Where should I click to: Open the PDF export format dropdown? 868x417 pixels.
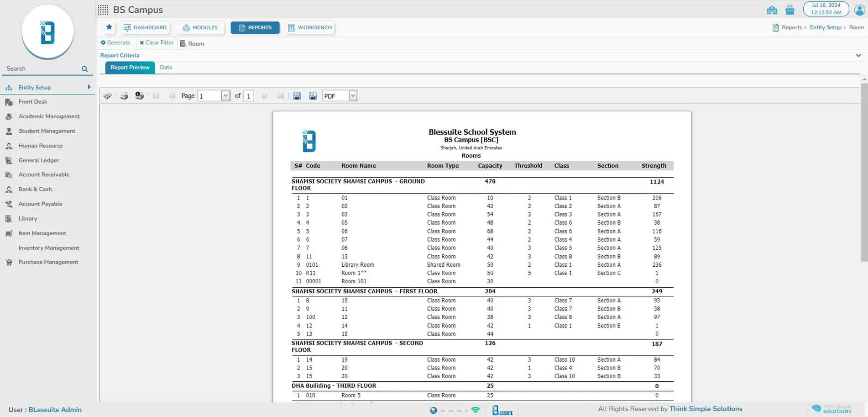pos(353,96)
